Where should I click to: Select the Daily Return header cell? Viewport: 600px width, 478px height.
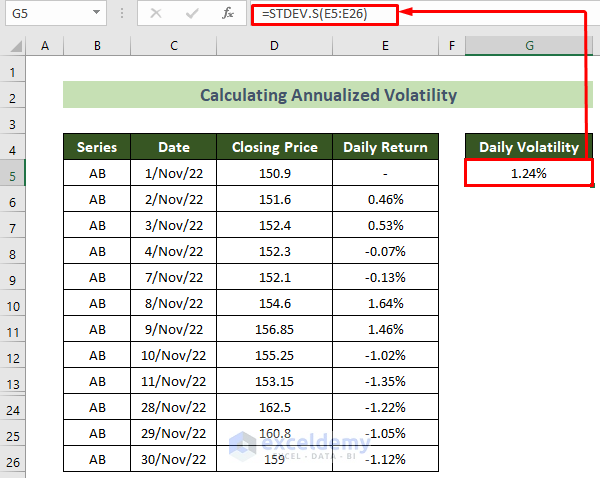tap(385, 147)
